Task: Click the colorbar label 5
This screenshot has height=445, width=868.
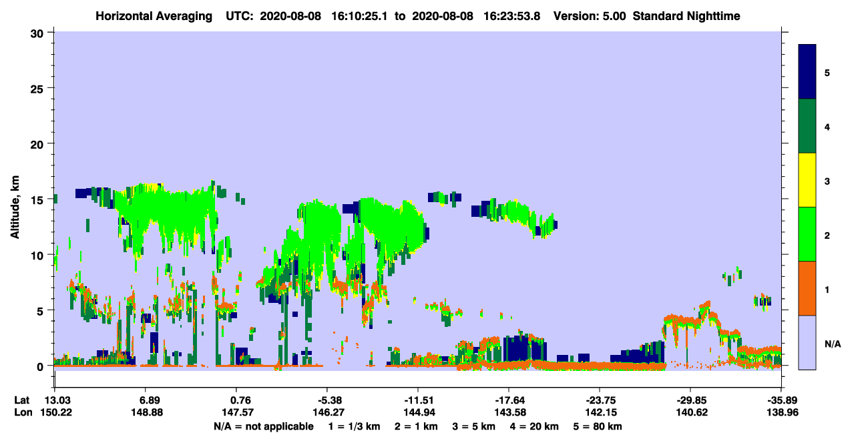Action: (827, 72)
